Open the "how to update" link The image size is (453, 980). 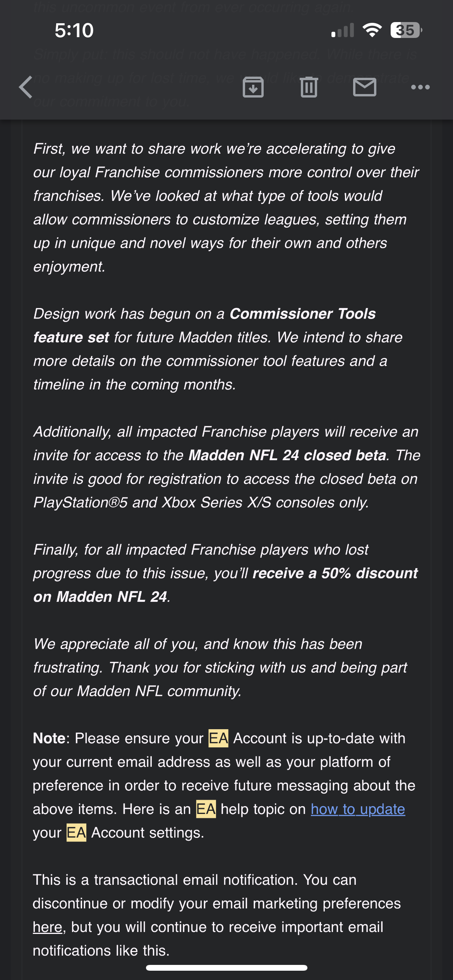click(x=358, y=809)
